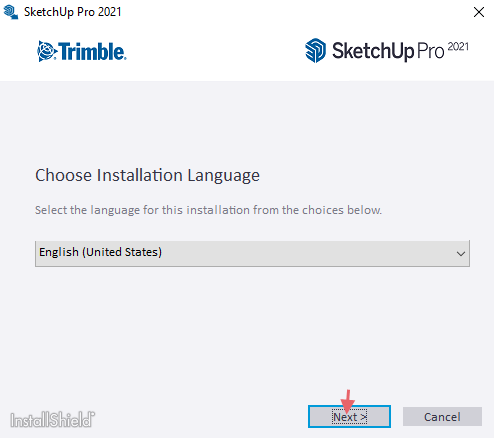Click the InstallShield logo
The width and height of the screenshot is (494, 438).
coord(52,420)
